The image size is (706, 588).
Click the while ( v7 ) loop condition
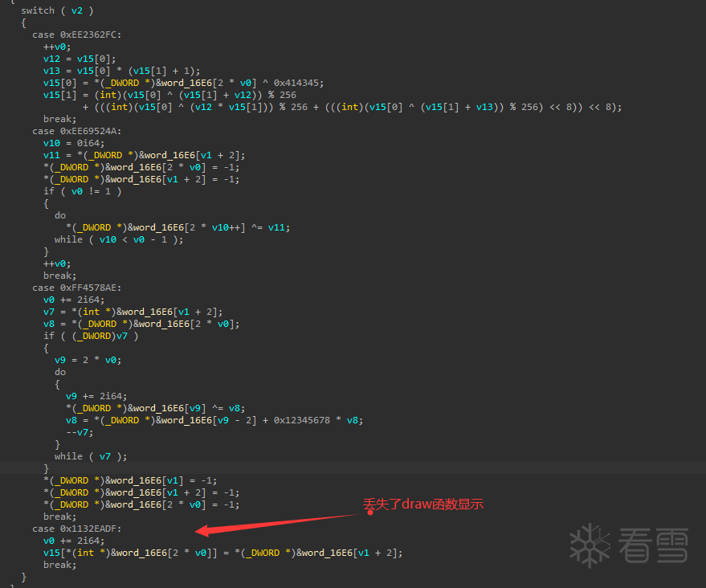click(x=91, y=456)
